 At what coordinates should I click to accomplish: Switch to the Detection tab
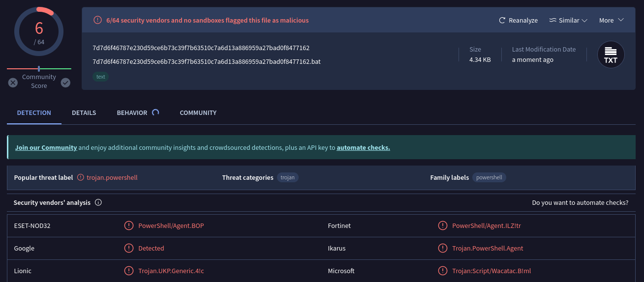click(x=34, y=113)
